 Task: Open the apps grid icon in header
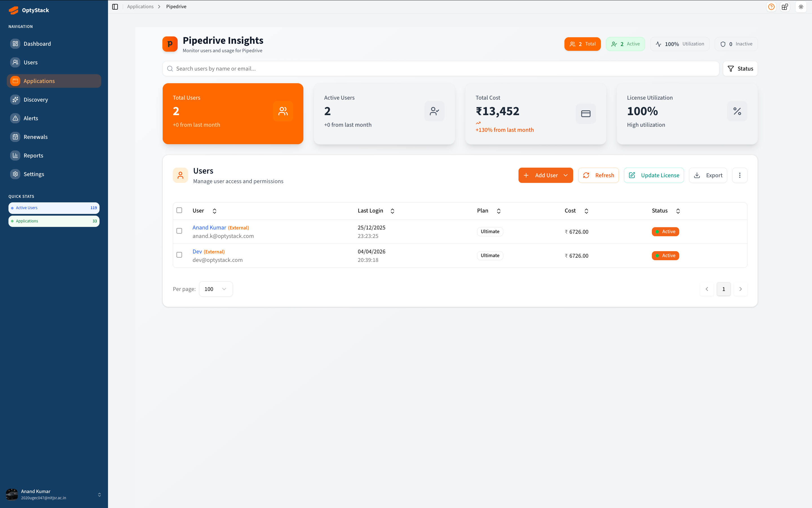[785, 7]
